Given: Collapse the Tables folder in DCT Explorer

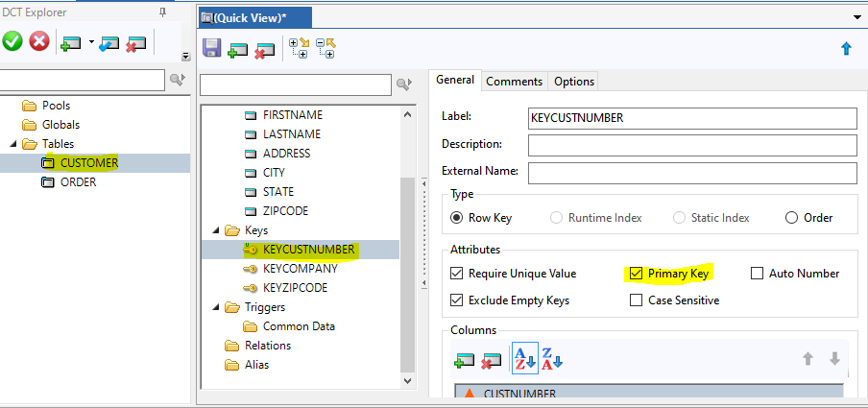Looking at the screenshot, I should point(12,144).
